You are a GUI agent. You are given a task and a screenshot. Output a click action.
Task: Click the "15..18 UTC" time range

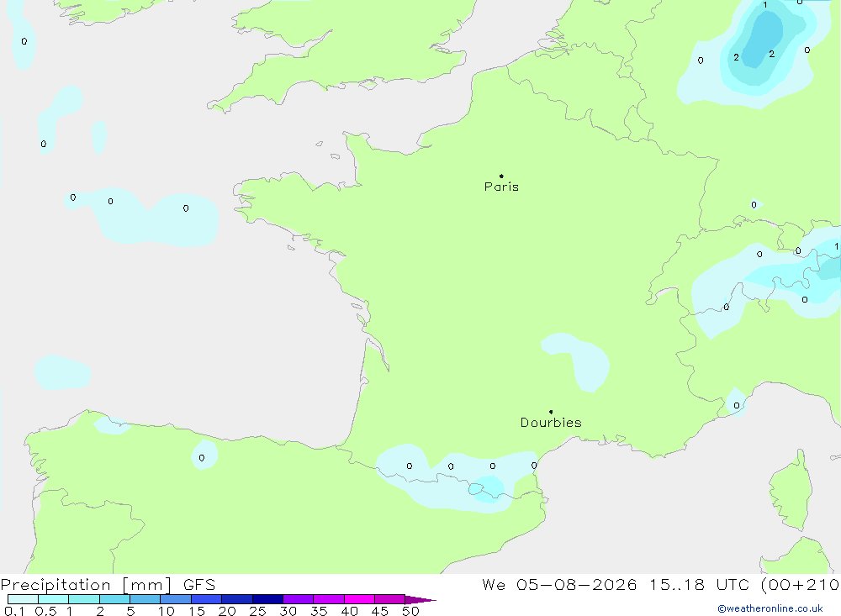[699, 585]
